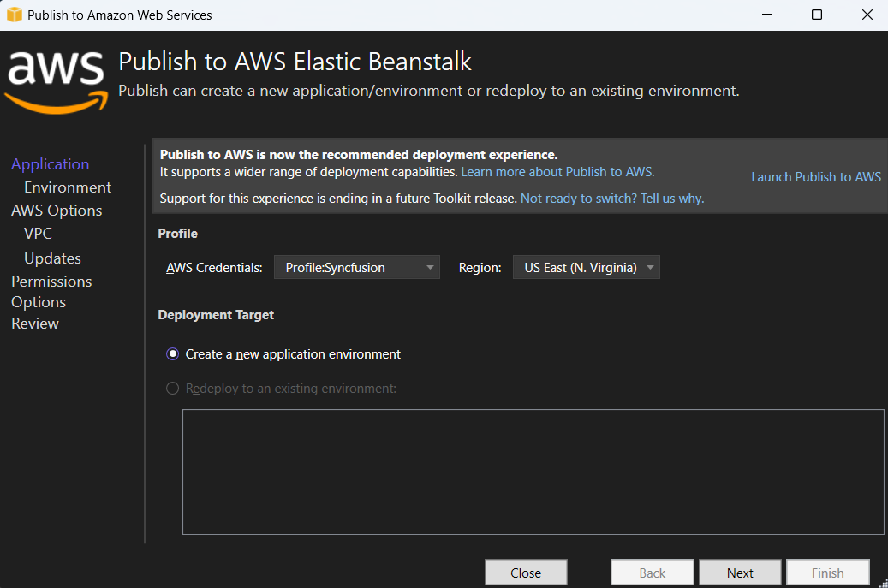
Task: Minimize the publish dialog window
Action: tap(767, 15)
